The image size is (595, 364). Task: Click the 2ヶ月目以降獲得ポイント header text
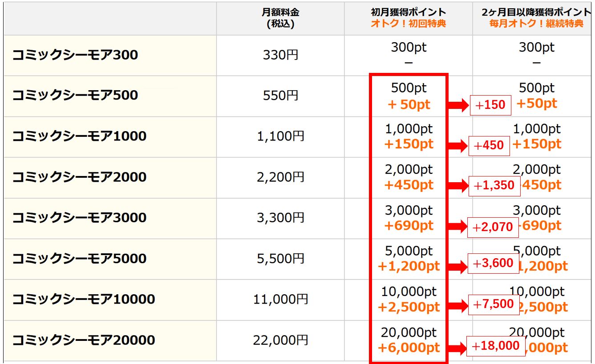click(x=536, y=12)
